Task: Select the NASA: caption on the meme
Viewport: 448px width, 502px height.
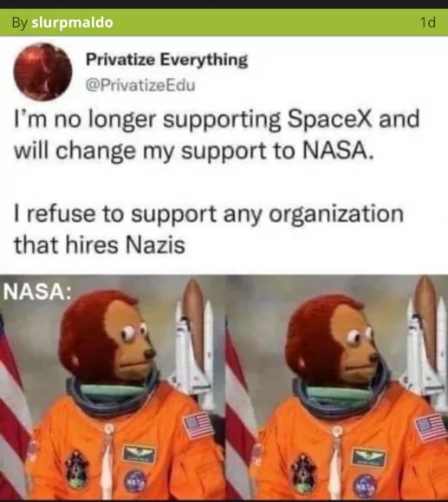Action: [37, 292]
